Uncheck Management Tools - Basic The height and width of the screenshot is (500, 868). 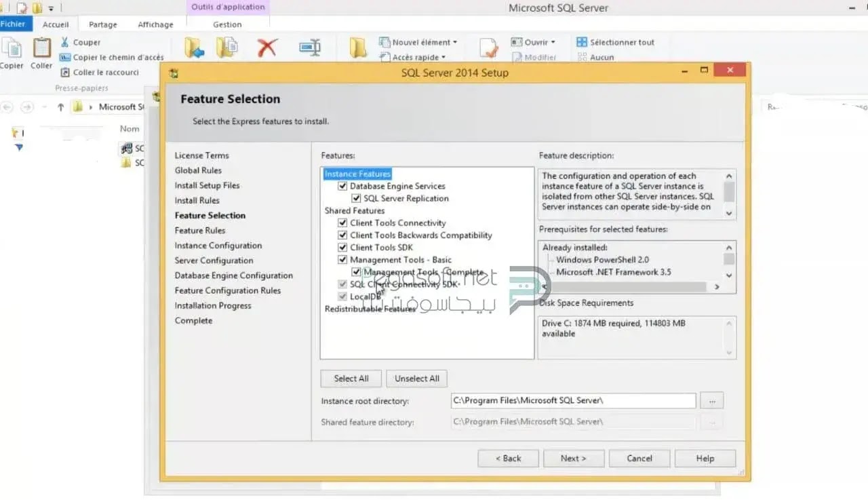(342, 259)
